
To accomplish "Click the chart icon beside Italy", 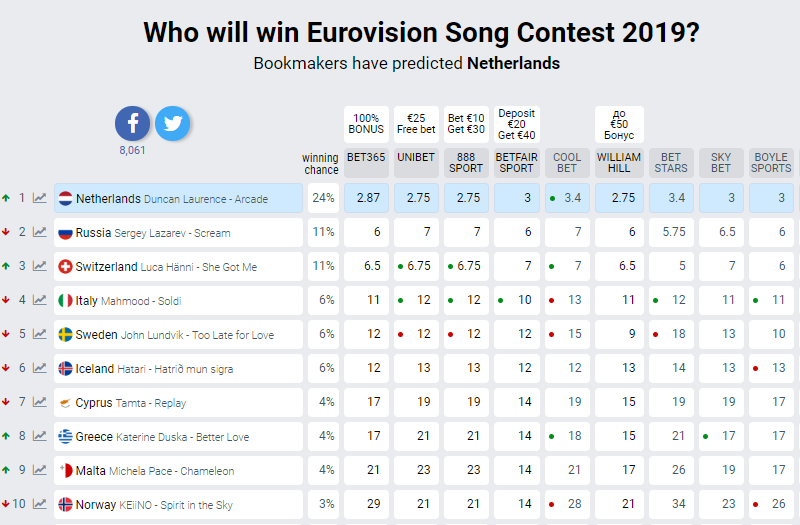I will point(40,300).
